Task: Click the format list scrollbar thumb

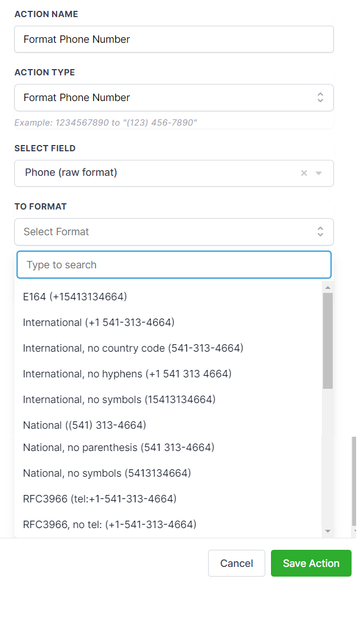Action: [x=328, y=340]
